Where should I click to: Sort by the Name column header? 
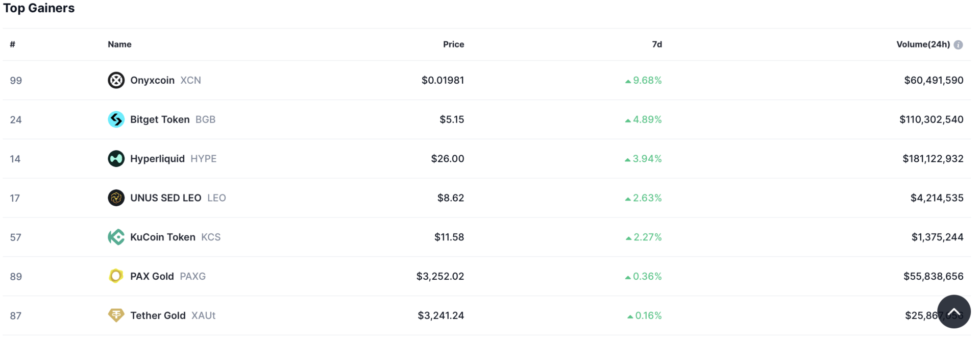point(119,44)
